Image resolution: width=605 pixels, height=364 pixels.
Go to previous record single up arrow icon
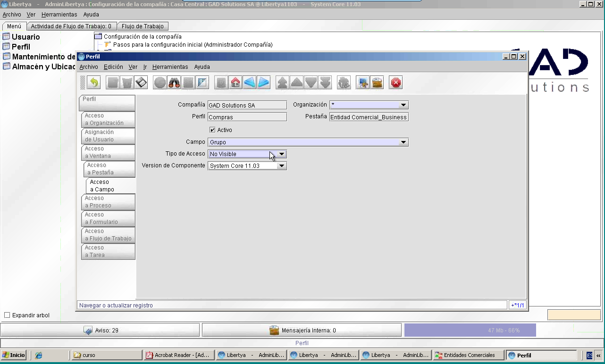pos(297,83)
